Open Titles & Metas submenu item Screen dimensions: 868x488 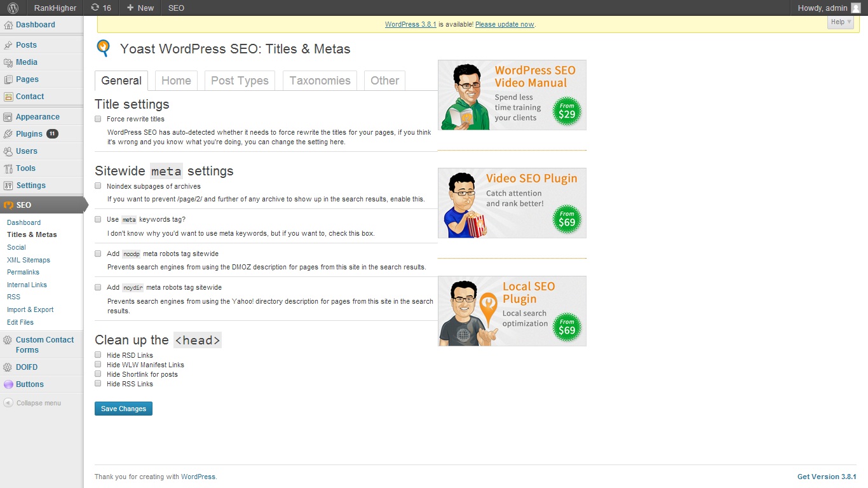32,234
